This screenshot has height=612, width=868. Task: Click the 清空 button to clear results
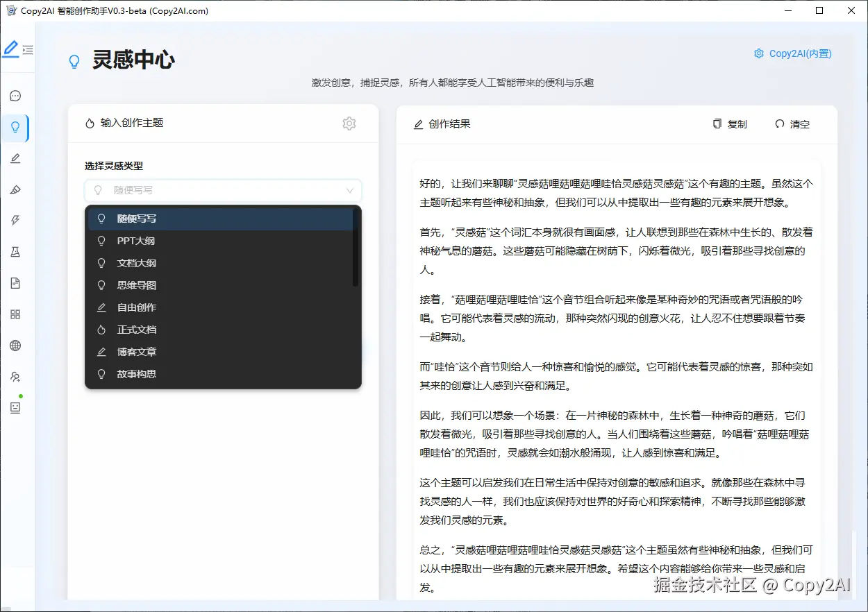(x=792, y=124)
